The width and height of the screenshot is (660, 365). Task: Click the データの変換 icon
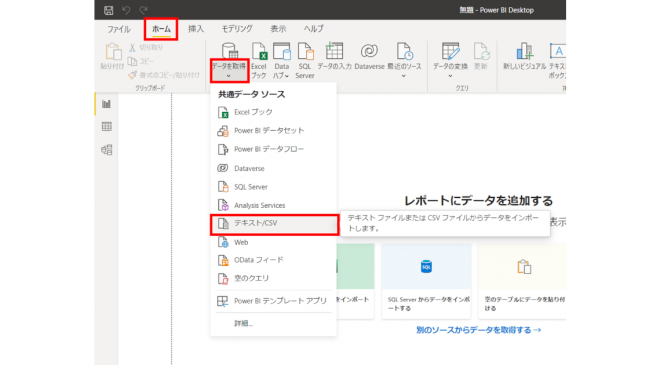(450, 52)
